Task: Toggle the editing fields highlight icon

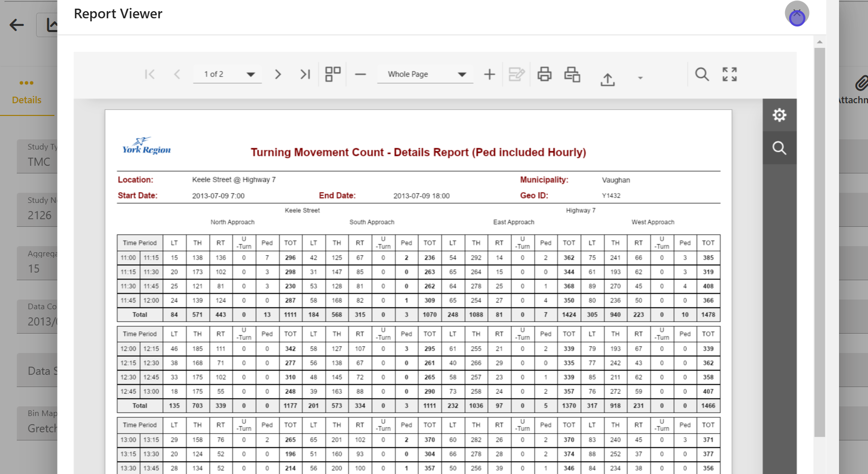Action: 517,74
